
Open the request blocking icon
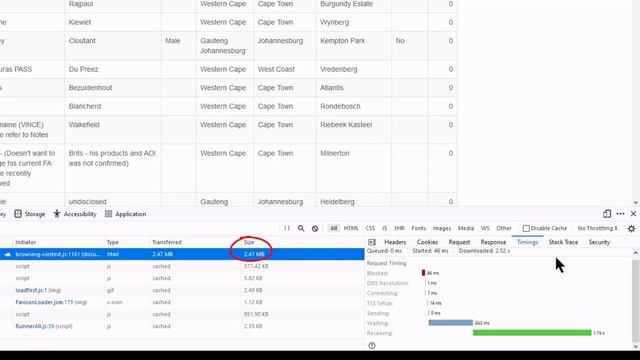tap(315, 229)
